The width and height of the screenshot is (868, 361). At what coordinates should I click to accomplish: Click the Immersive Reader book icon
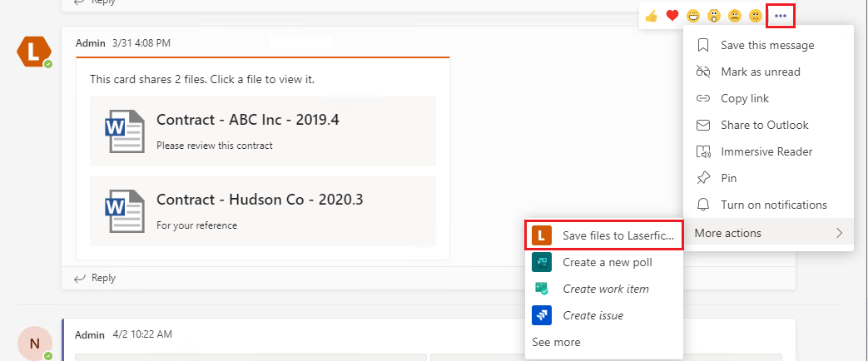(703, 151)
